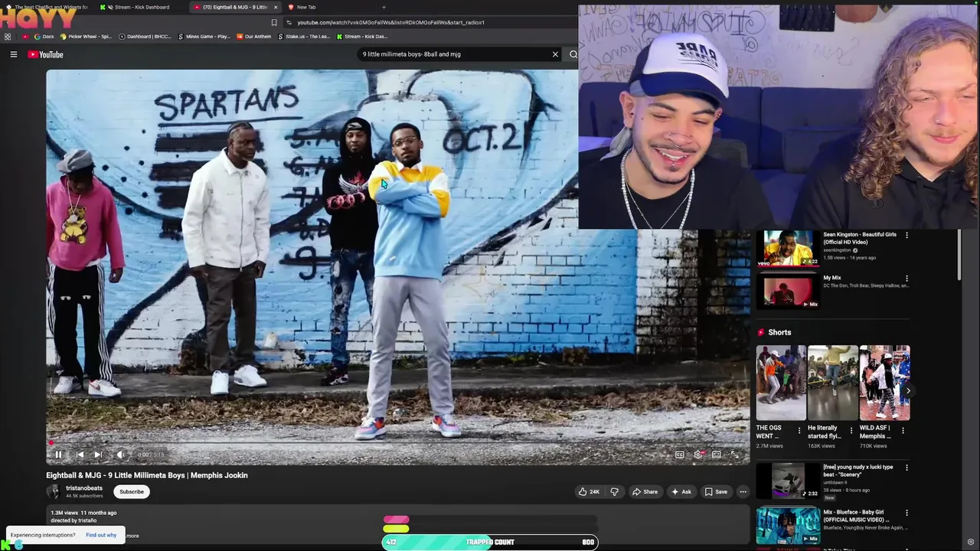The height and width of the screenshot is (551, 980).
Task: Play the 'WILD ASF | Memphis' short
Action: click(x=884, y=383)
